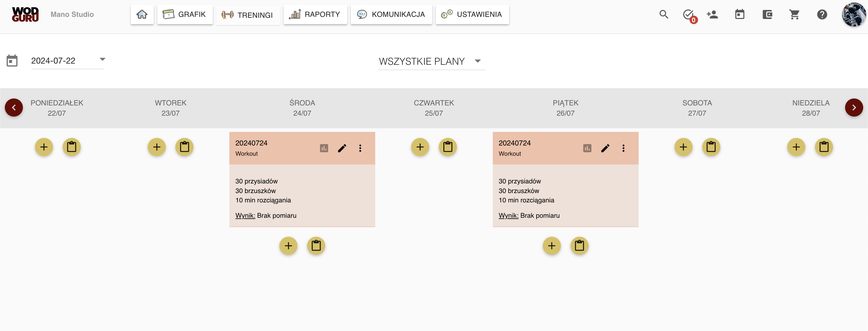Open the tasks checkmark icon with 0 badge
Screen dimensions: 868x331
689,15
